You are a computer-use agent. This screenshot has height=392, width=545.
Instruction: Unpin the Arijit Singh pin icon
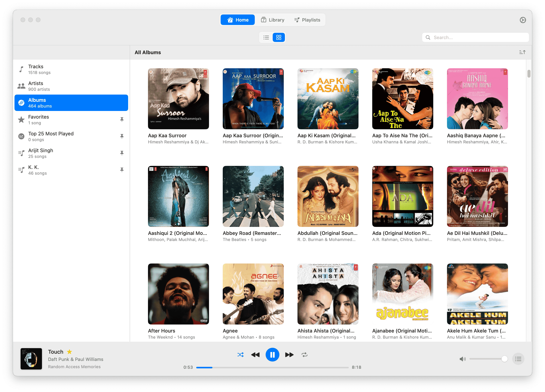click(122, 153)
